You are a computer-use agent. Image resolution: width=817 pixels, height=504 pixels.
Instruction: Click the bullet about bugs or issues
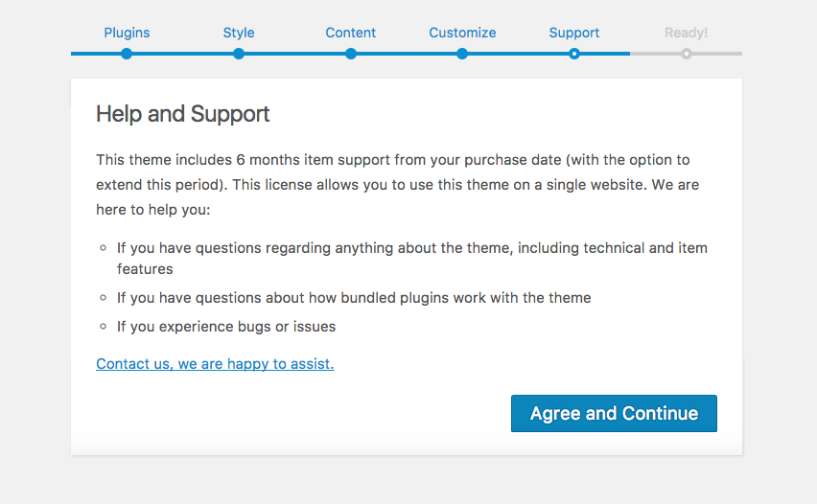point(226,327)
